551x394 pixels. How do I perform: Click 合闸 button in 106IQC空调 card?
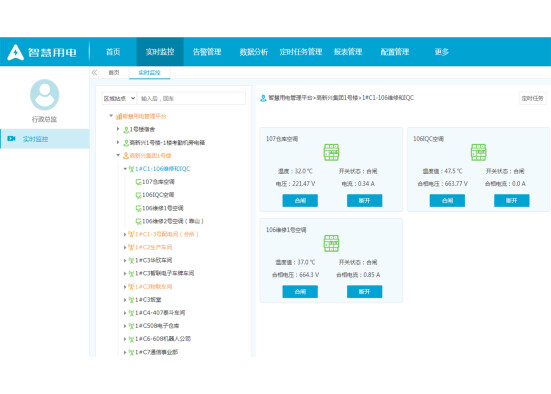(447, 201)
